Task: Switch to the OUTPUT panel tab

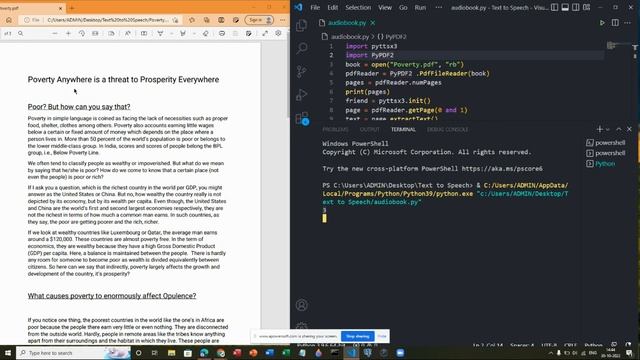Action: [370, 129]
